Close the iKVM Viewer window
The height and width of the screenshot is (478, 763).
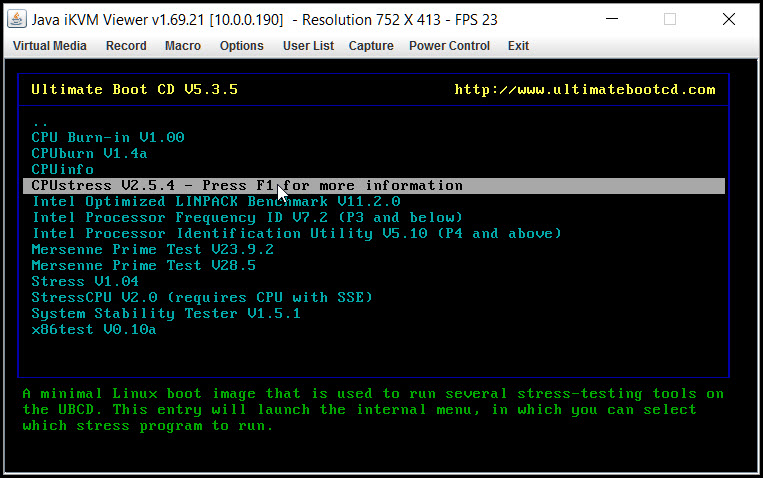(x=729, y=19)
